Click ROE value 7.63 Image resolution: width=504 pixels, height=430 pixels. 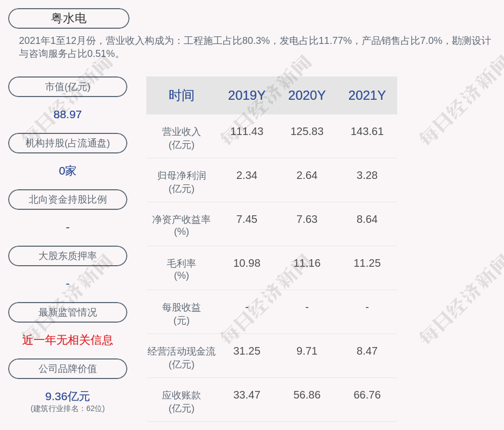point(307,219)
